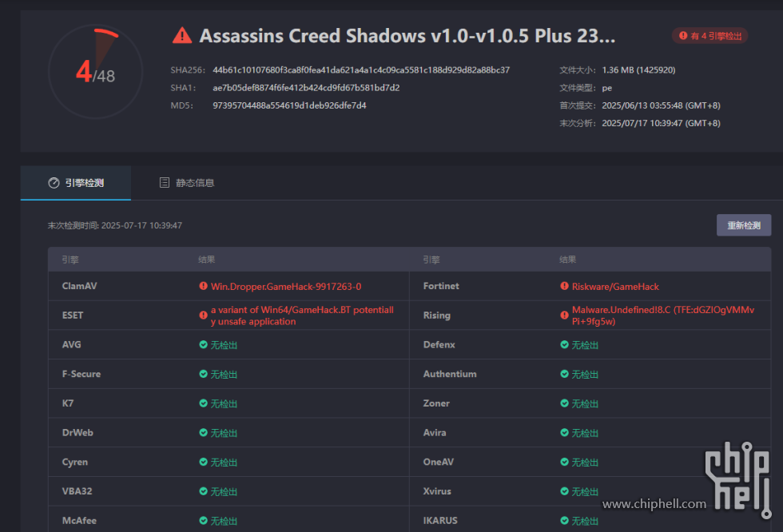Click the AVG engine name

(71, 344)
